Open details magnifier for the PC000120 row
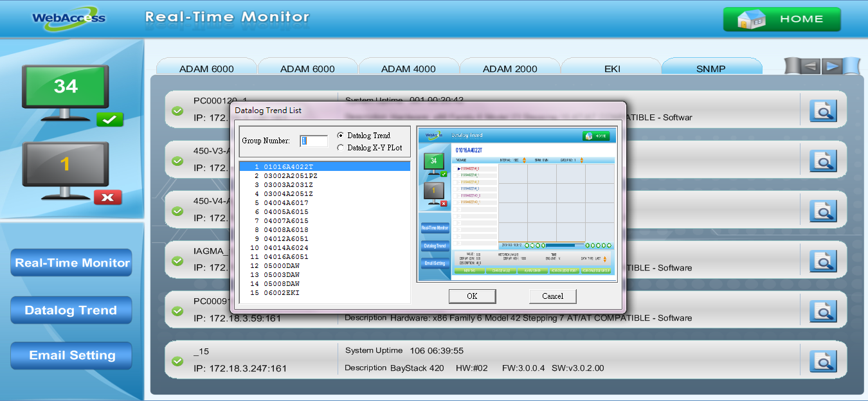Screen dimensions: 868x401 (822, 110)
